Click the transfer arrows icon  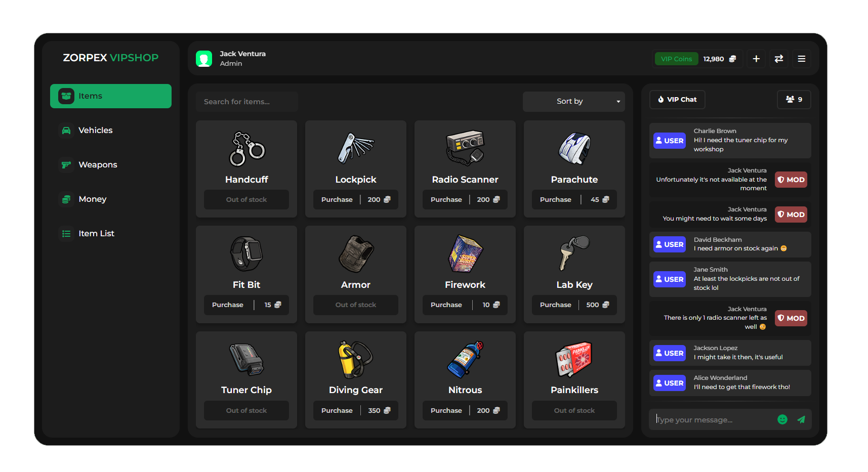coord(779,59)
